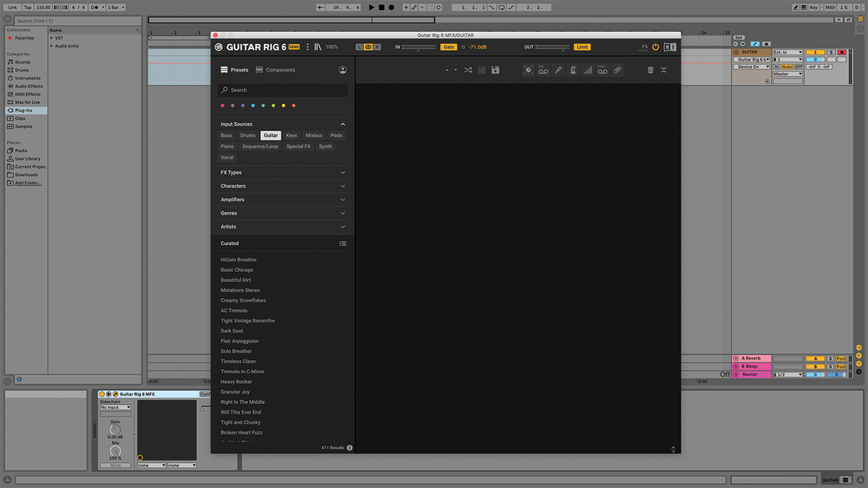Expand the FX Types section
The height and width of the screenshot is (488, 868).
282,173
